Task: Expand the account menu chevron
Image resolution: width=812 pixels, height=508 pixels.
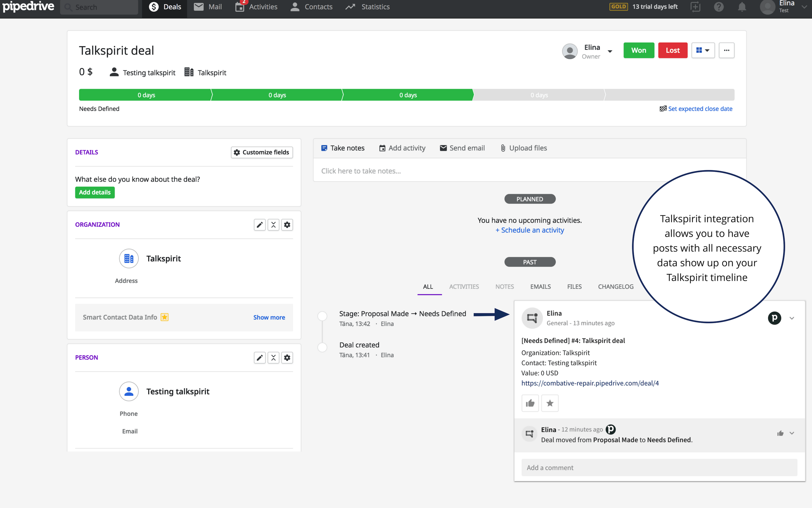Action: click(804, 7)
